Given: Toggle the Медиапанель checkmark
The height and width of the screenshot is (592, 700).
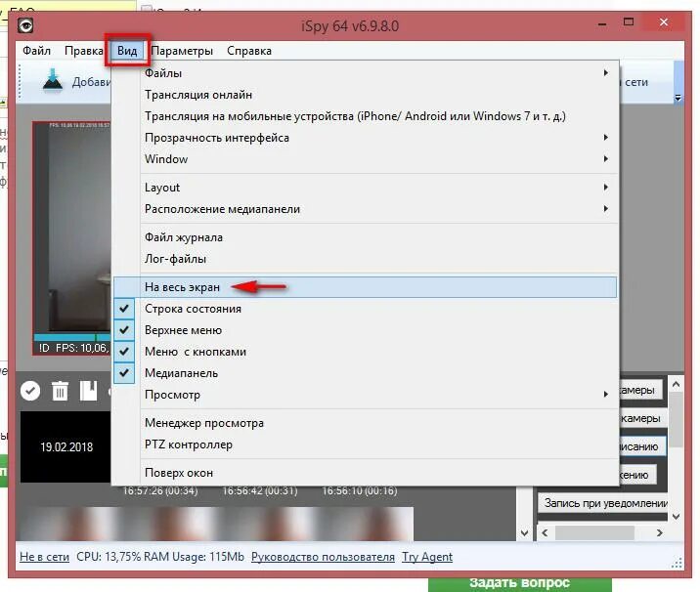Looking at the screenshot, I should pos(124,372).
